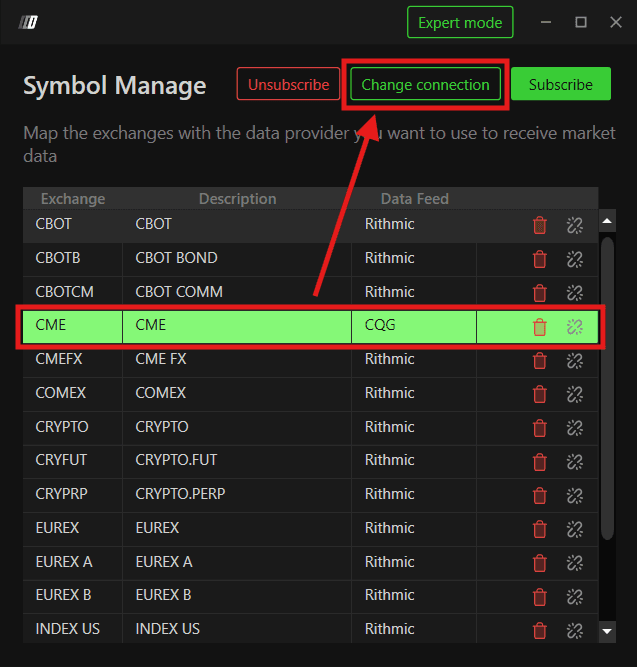Delete the EUREX exchange row
Image resolution: width=637 pixels, height=667 pixels.
pyautogui.click(x=540, y=529)
